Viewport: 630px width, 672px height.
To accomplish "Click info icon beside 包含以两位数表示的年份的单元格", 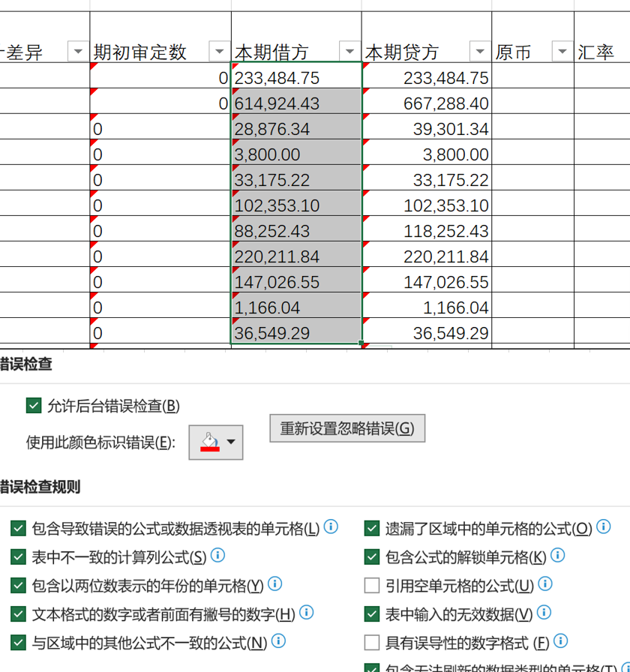I will click(x=274, y=583).
